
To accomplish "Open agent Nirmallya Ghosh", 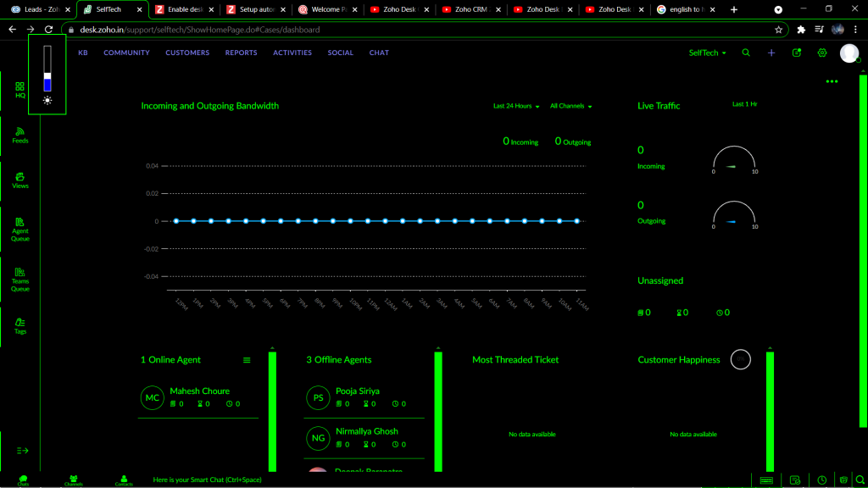I will tap(366, 431).
